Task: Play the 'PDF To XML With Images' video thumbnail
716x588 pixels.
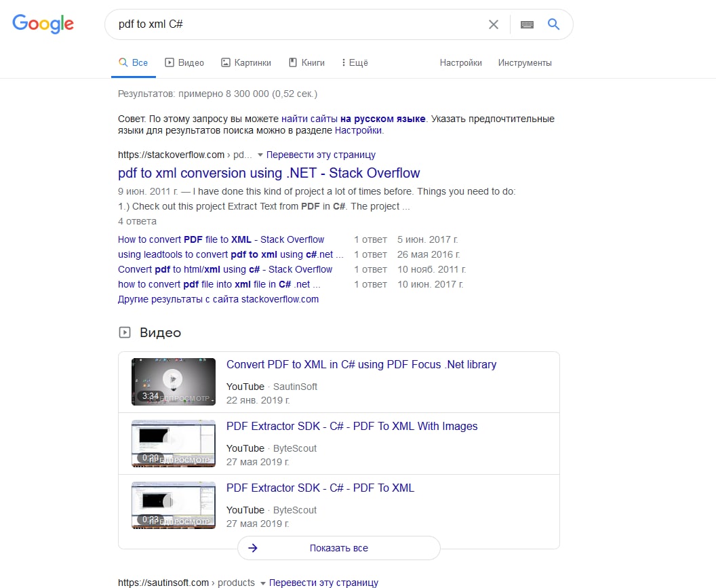Action: 174,443
